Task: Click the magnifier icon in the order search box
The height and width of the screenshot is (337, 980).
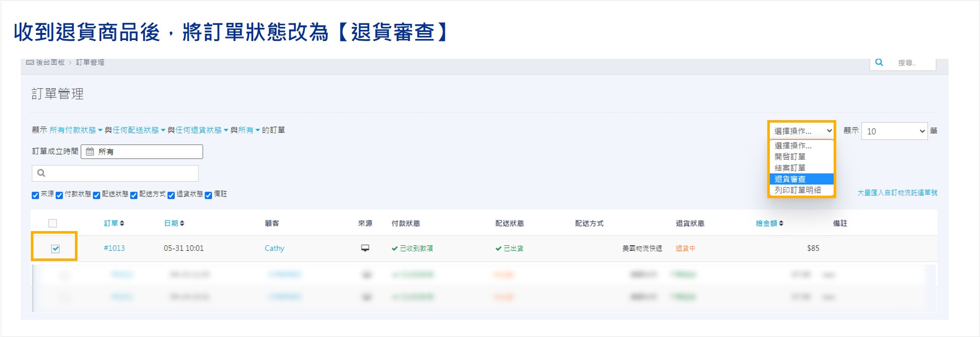Action: click(42, 173)
